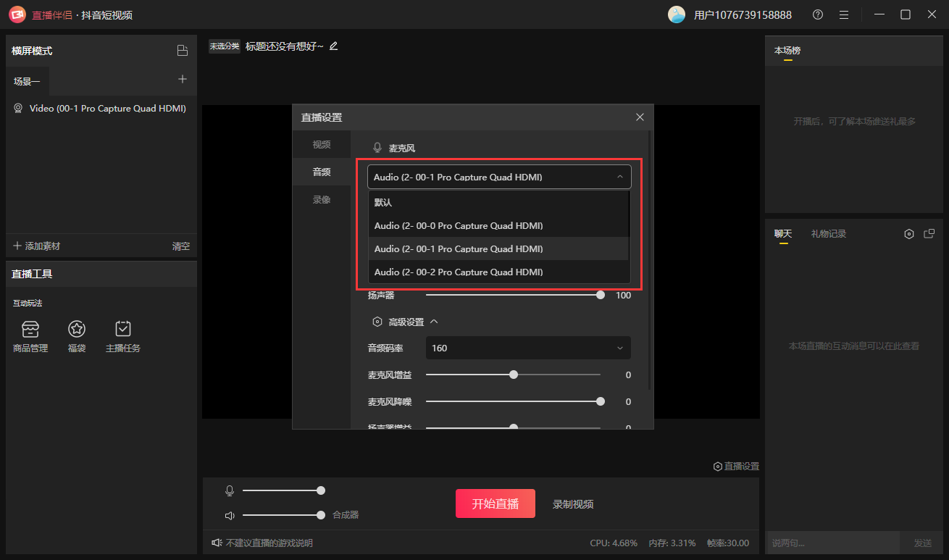Click the CPU: 4.68% status
The image size is (949, 560).
614,543
